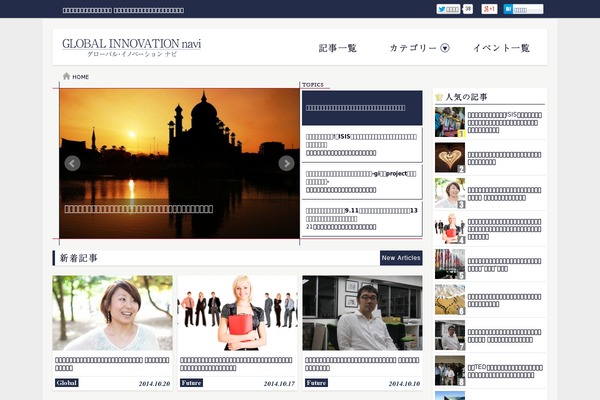The height and width of the screenshot is (400, 600).
Task: Open popular article rank 4 thumbnail
Action: (x=450, y=229)
